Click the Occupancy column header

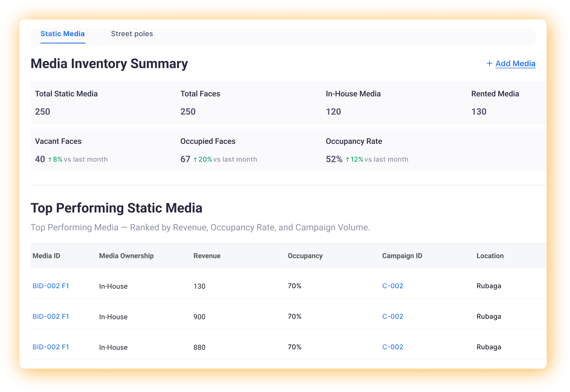(305, 256)
